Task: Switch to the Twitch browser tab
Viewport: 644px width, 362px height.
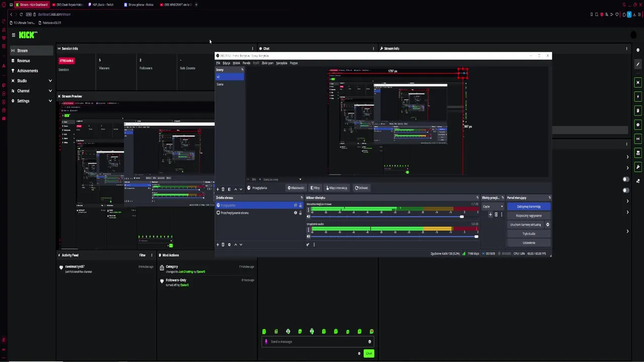Action: [103, 5]
